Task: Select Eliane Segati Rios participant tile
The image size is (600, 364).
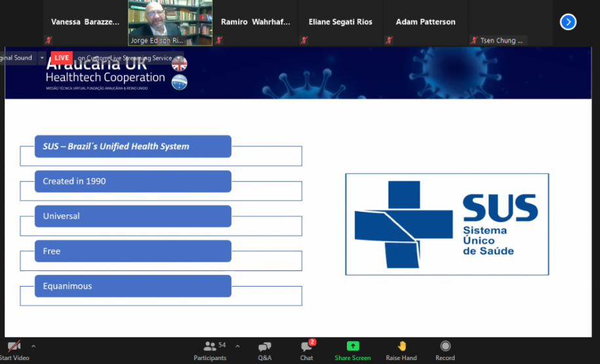Action: [x=340, y=22]
